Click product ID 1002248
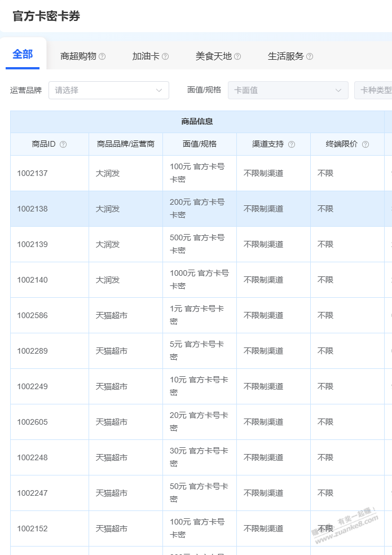The height and width of the screenshot is (555, 392). (32, 457)
